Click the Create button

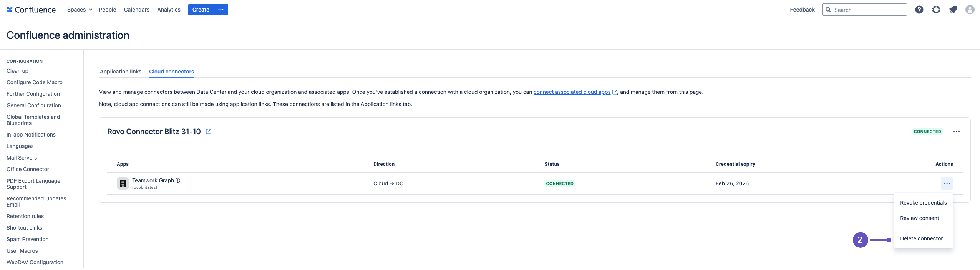[201, 10]
